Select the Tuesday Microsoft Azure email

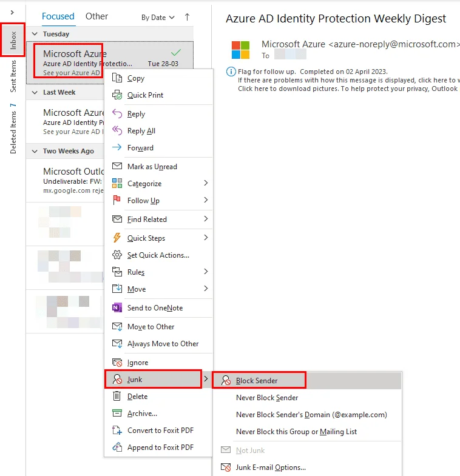click(110, 63)
